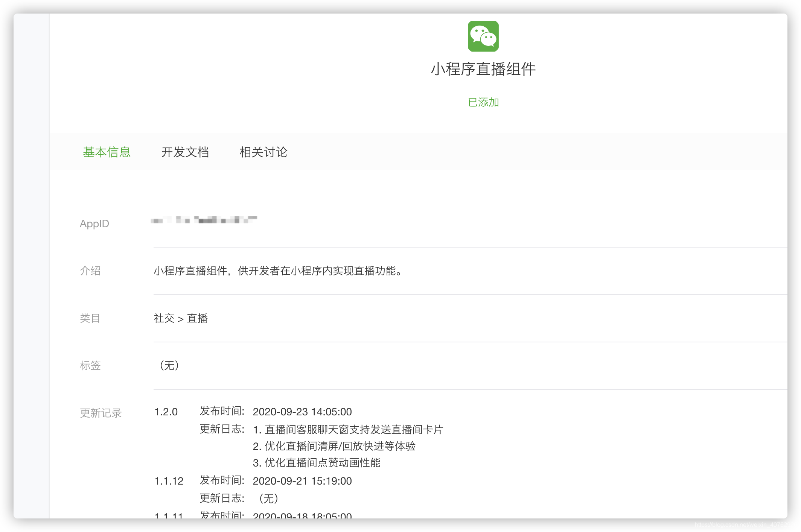
Task: Open the 相关讨论 tab
Action: (x=263, y=152)
